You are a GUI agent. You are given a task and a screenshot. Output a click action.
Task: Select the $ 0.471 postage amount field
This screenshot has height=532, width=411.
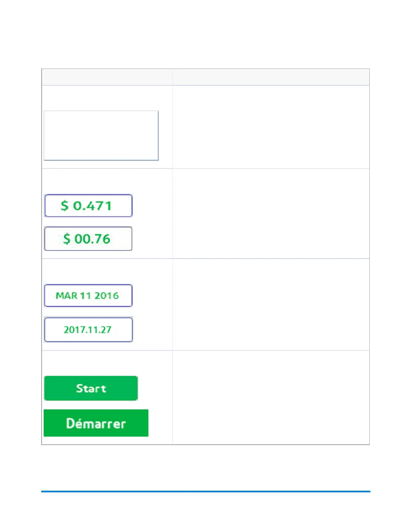point(88,206)
